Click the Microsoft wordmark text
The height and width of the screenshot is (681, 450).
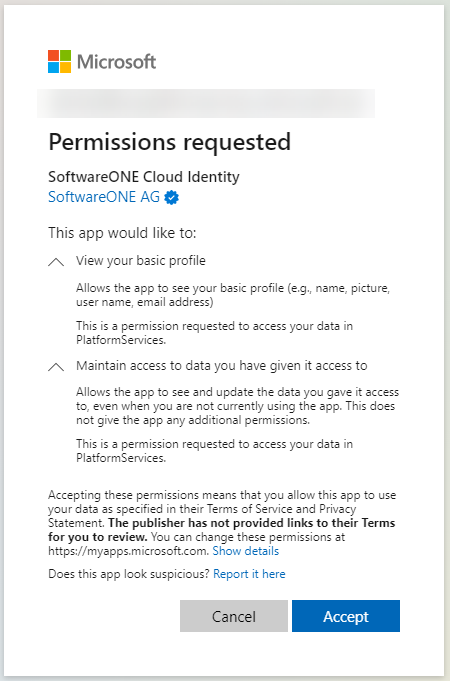[116, 62]
